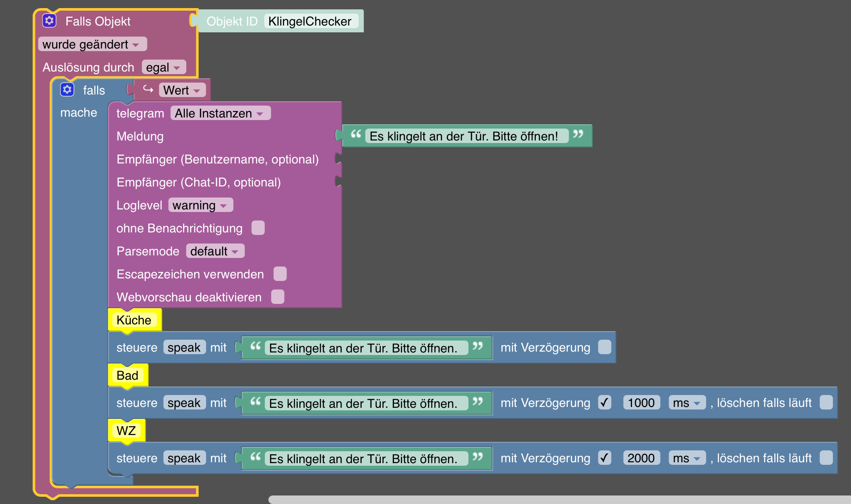Expand the Alle Instanzen dropdown
This screenshot has width=851, height=504.
click(x=220, y=113)
